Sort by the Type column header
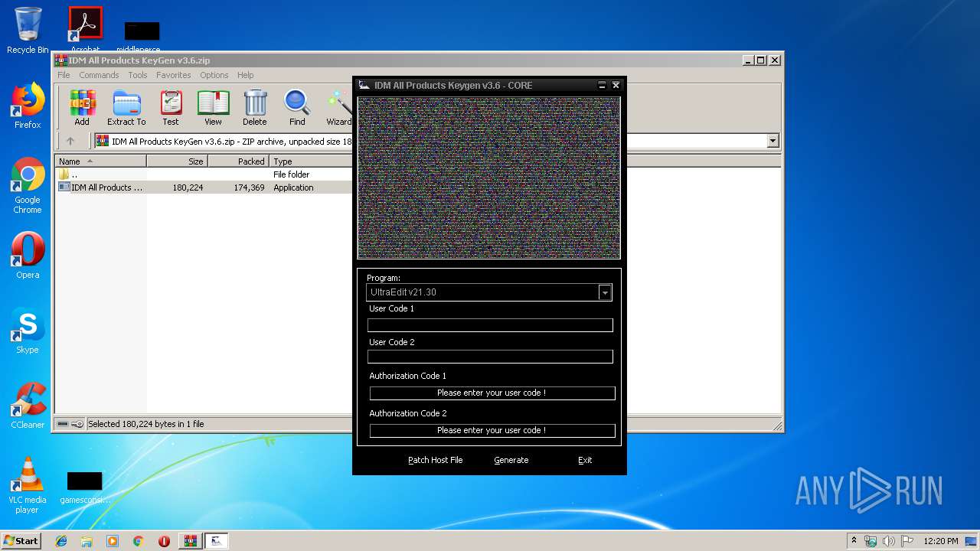This screenshot has width=980, height=551. pyautogui.click(x=310, y=161)
